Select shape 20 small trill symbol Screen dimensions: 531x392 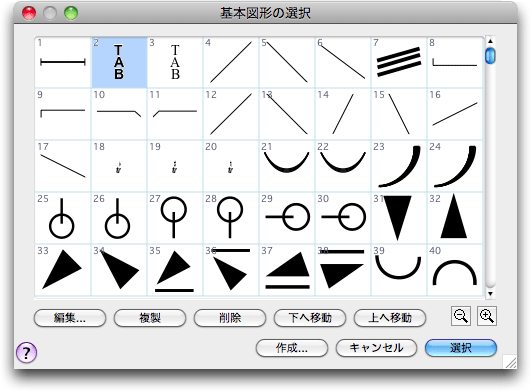[231, 166]
